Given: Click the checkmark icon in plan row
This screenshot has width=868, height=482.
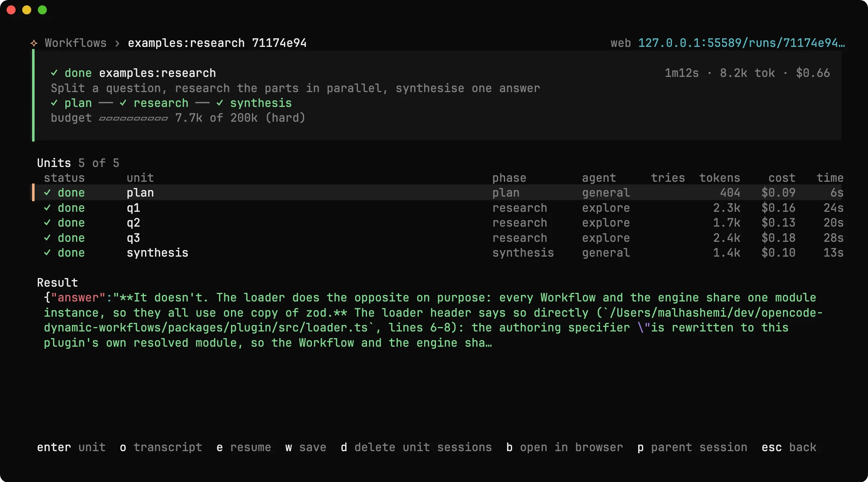Looking at the screenshot, I should tap(47, 192).
